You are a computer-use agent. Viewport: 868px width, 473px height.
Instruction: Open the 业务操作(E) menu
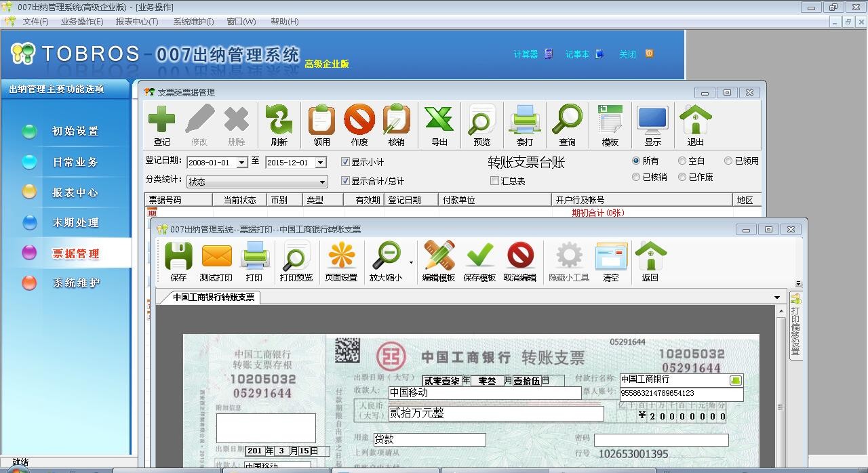82,22
